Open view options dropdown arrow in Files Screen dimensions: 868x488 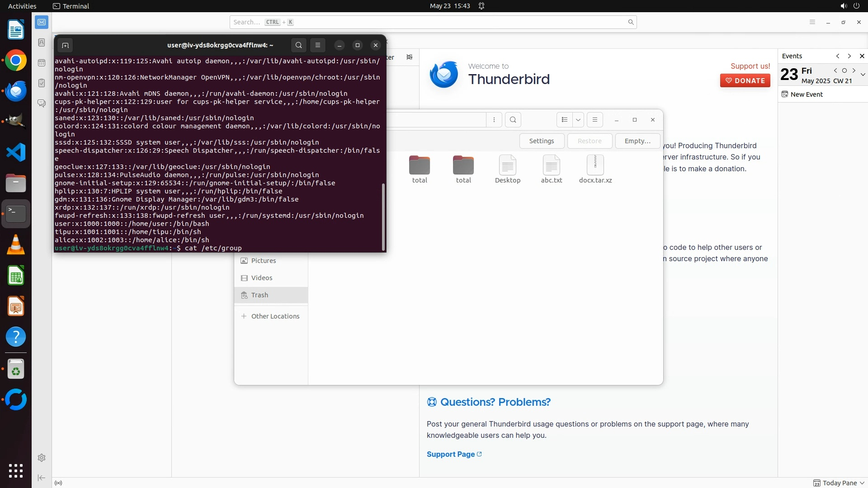click(578, 120)
